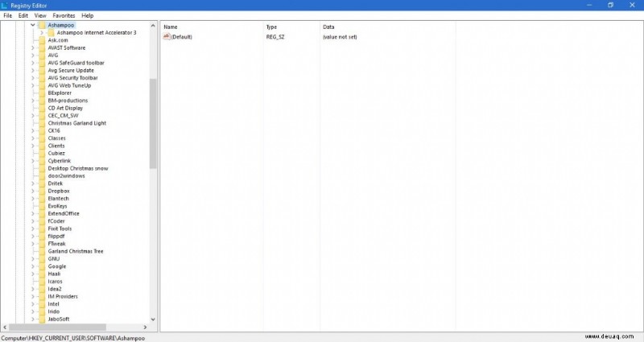
Task: Click the tree scroll up arrow
Action: 153,26
